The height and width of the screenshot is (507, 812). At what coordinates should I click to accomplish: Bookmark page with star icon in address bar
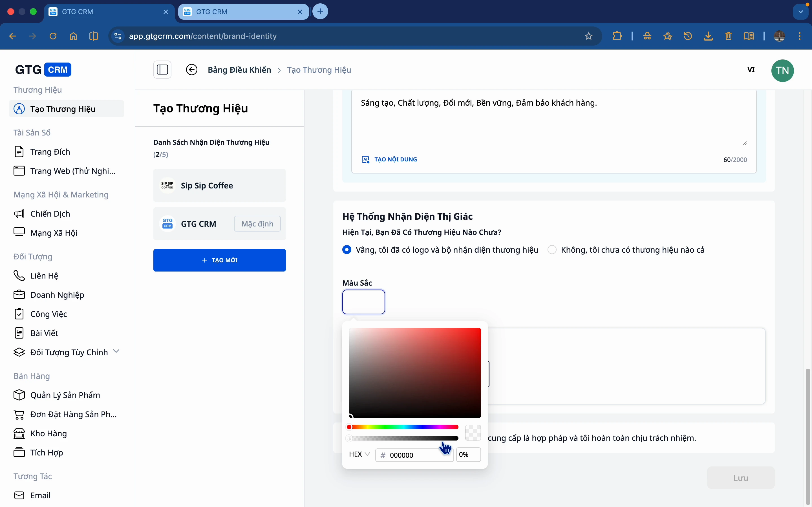588,36
